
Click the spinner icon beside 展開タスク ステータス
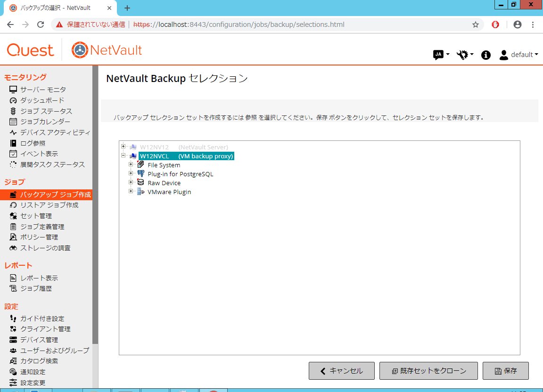(x=13, y=164)
